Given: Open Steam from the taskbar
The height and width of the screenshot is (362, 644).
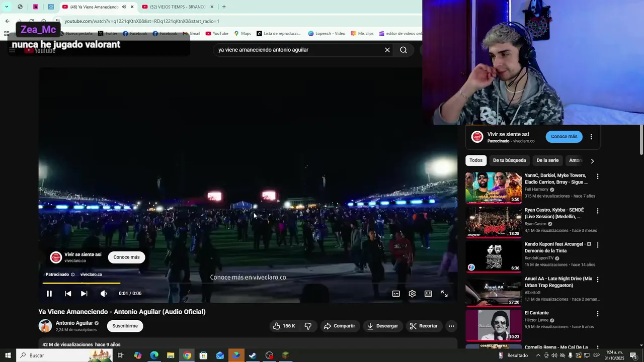Looking at the screenshot, I should 253,355.
